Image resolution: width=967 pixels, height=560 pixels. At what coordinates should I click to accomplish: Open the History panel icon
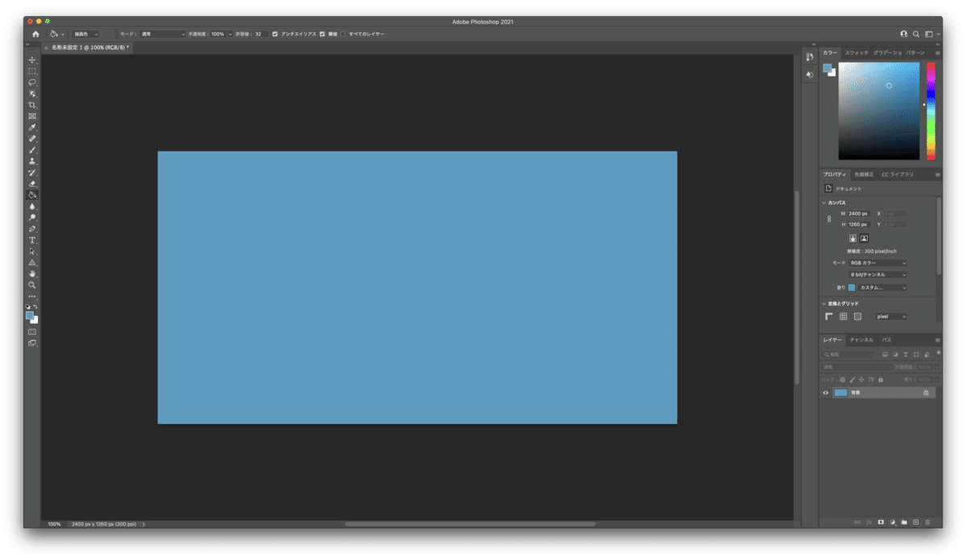click(x=810, y=57)
